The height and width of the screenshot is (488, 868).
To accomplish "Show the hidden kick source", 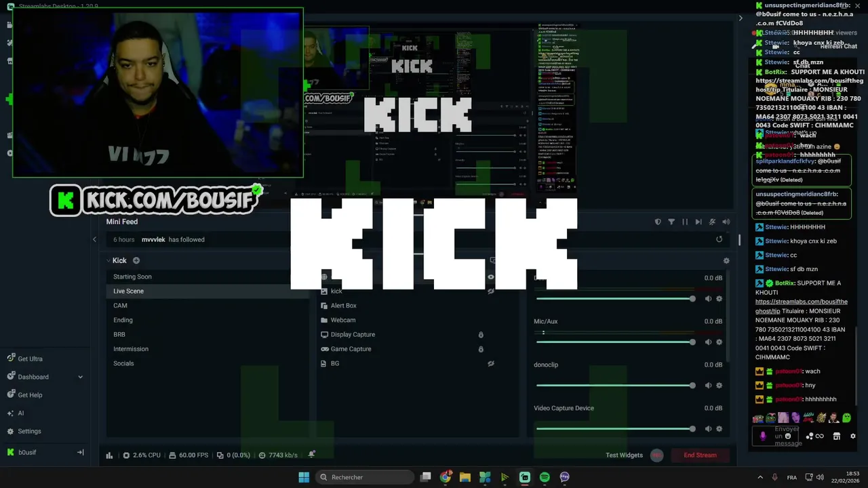I will [x=491, y=291].
